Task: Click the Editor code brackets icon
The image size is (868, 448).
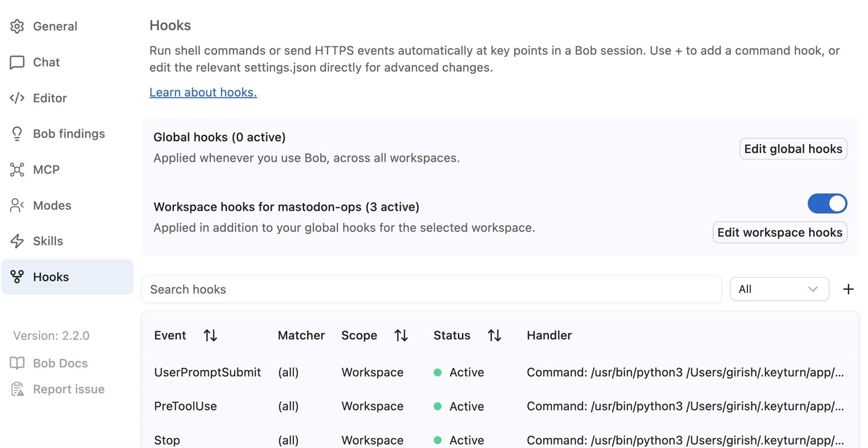Action: pyautogui.click(x=17, y=98)
